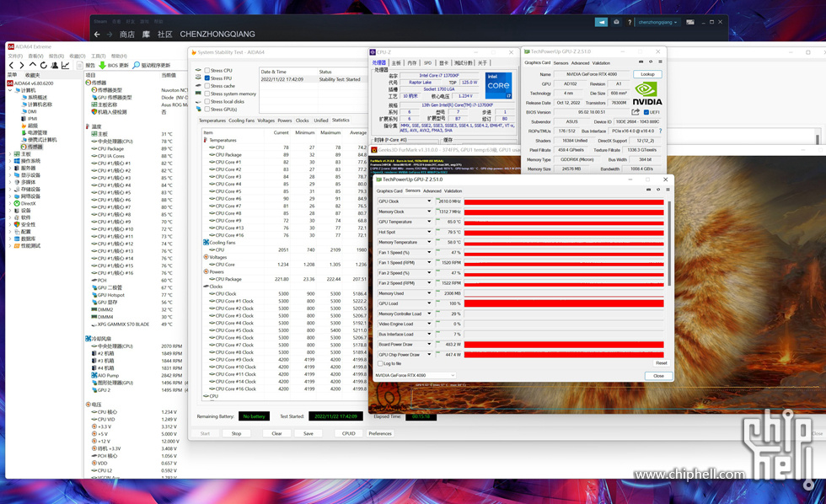Open 驱动程序更新 via the magnifier icon
Image resolution: width=826 pixels, height=504 pixels.
[137, 65]
